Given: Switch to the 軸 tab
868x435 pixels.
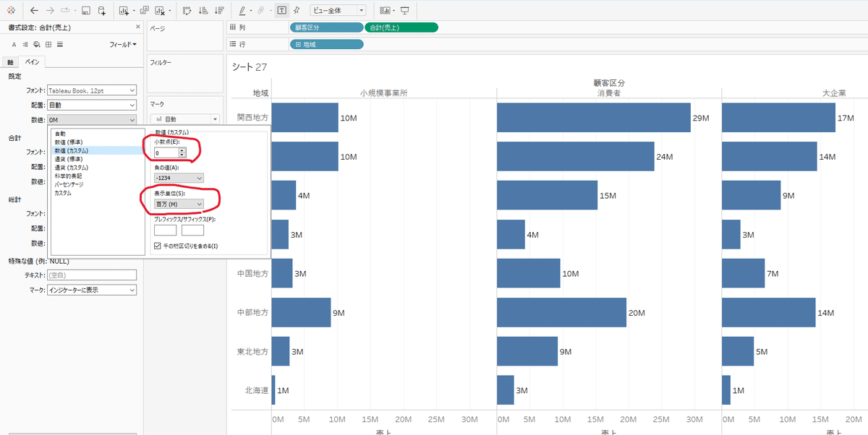Looking at the screenshot, I should [10, 62].
